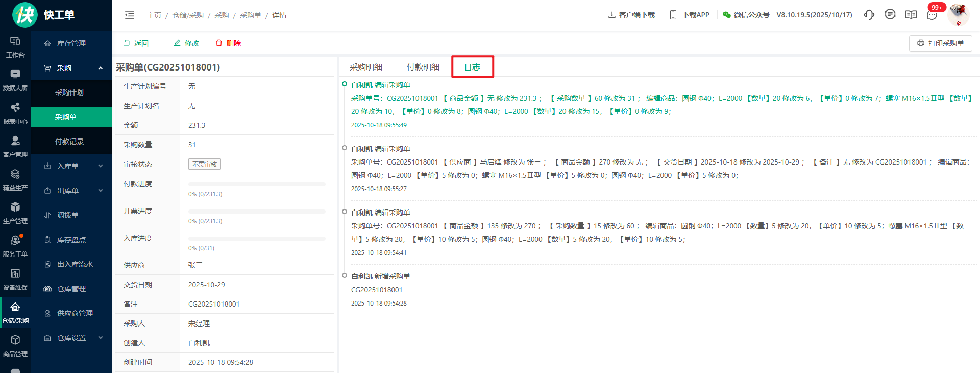
Task: Click the user avatar at top right
Action: pos(958,14)
